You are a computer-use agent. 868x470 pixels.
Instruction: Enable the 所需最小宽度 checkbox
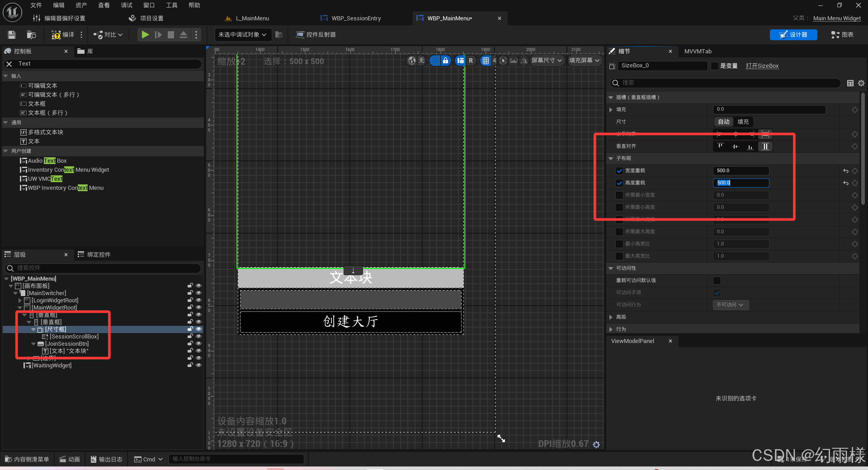point(619,195)
